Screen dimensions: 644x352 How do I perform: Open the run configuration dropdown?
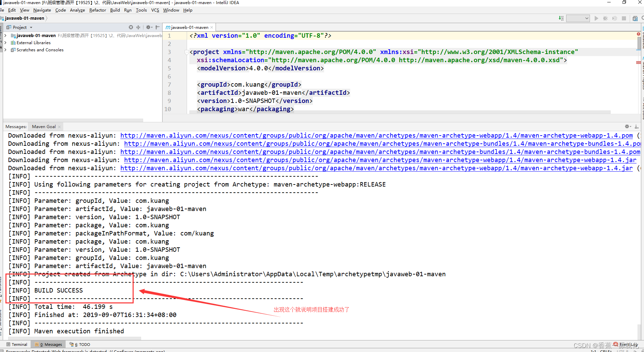(x=578, y=18)
